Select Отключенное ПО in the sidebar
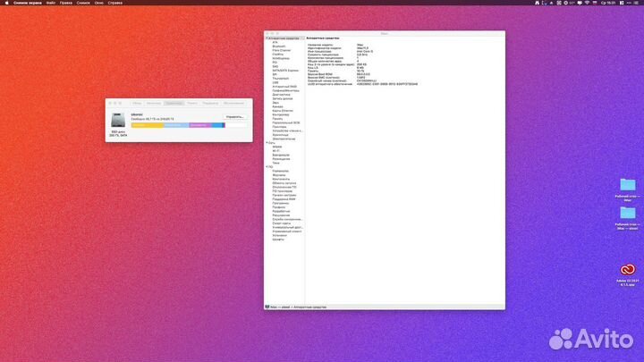This screenshot has height=362, width=644. coord(284,187)
